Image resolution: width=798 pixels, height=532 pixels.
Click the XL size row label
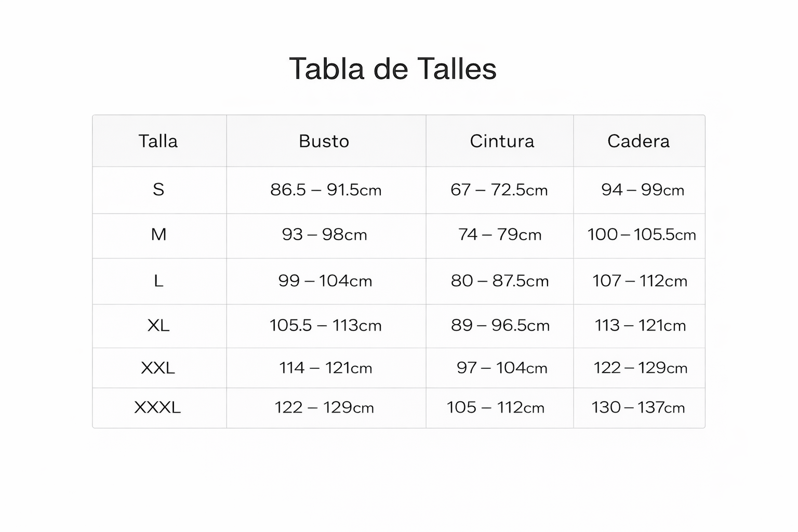158,326
